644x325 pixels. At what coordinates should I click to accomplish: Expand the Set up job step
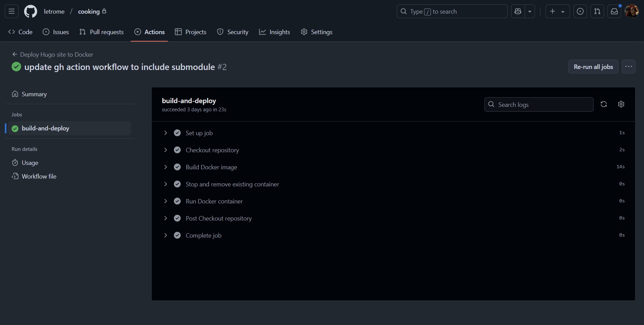[x=165, y=133]
